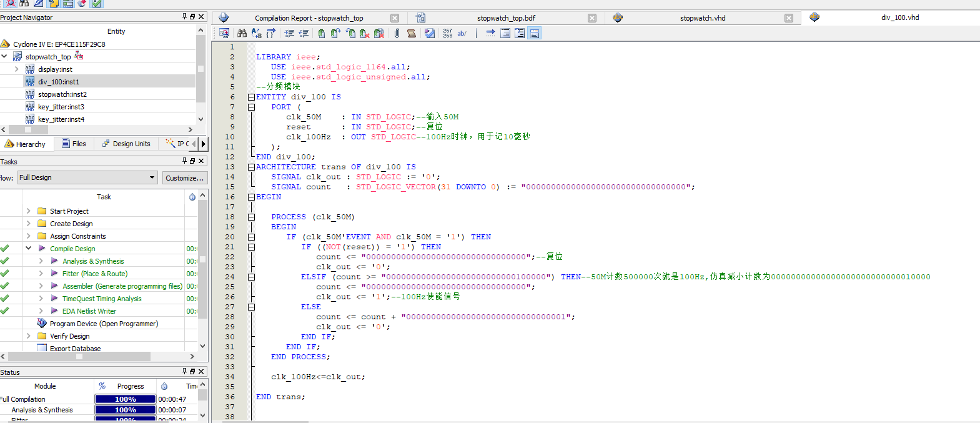980x423 pixels.
Task: Collapse the ENTITY div_100 code fold
Action: pyautogui.click(x=251, y=97)
